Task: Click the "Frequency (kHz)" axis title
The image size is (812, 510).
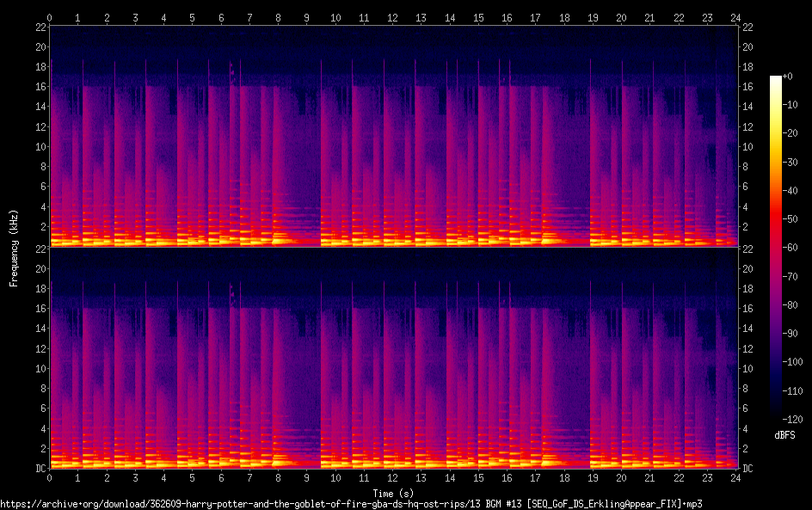Action: coord(14,248)
